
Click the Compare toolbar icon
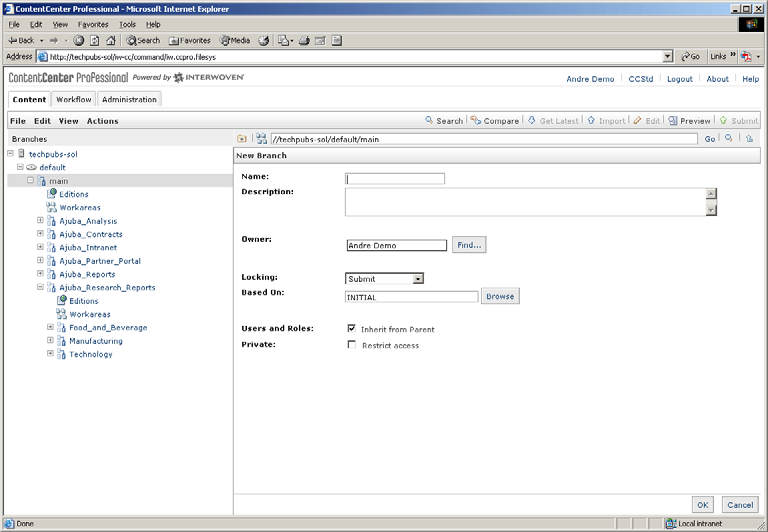476,120
